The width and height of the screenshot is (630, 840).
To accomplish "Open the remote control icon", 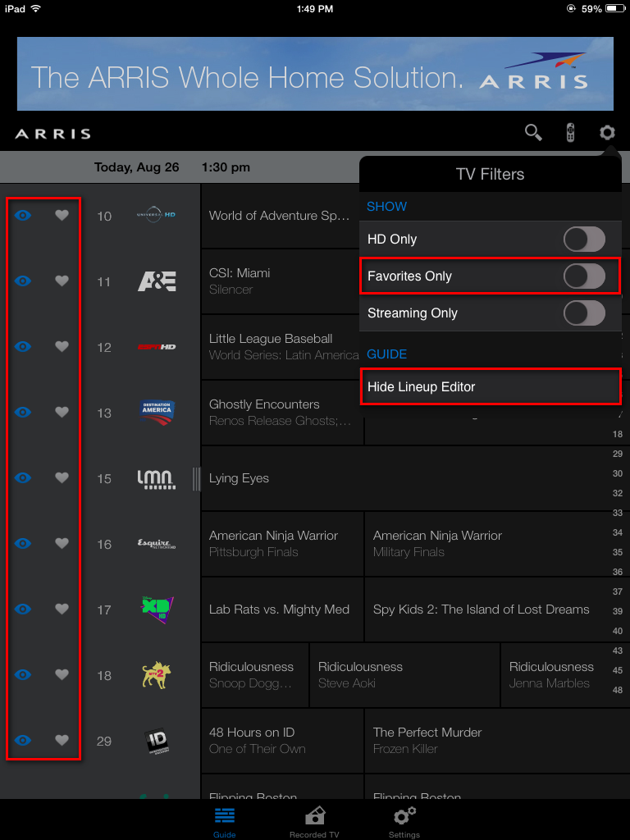I will tap(571, 132).
